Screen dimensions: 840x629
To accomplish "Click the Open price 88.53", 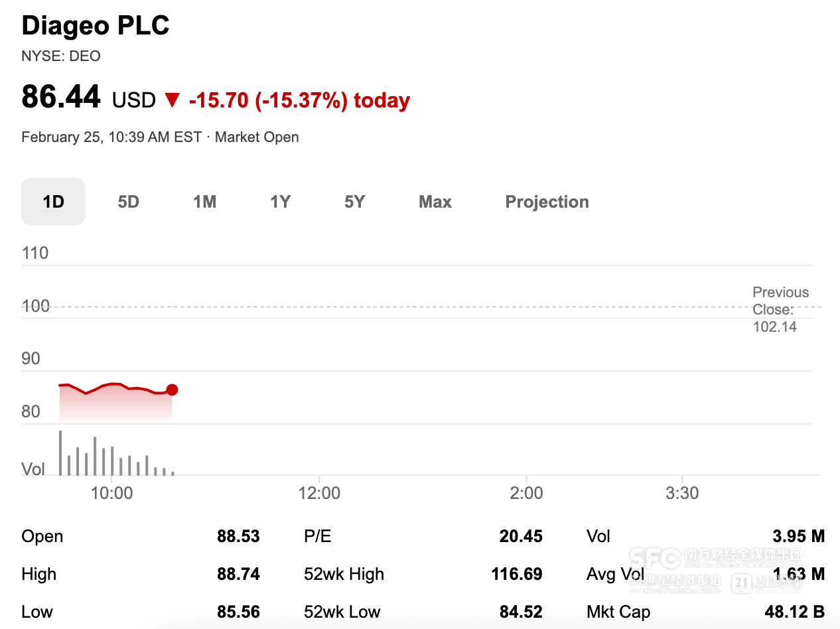I will tap(238, 536).
